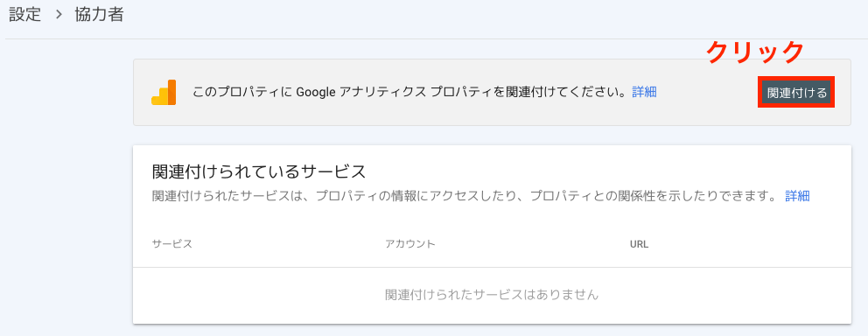Open the 詳細 link in the Analytics banner
The height and width of the screenshot is (336, 868).
pos(644,93)
